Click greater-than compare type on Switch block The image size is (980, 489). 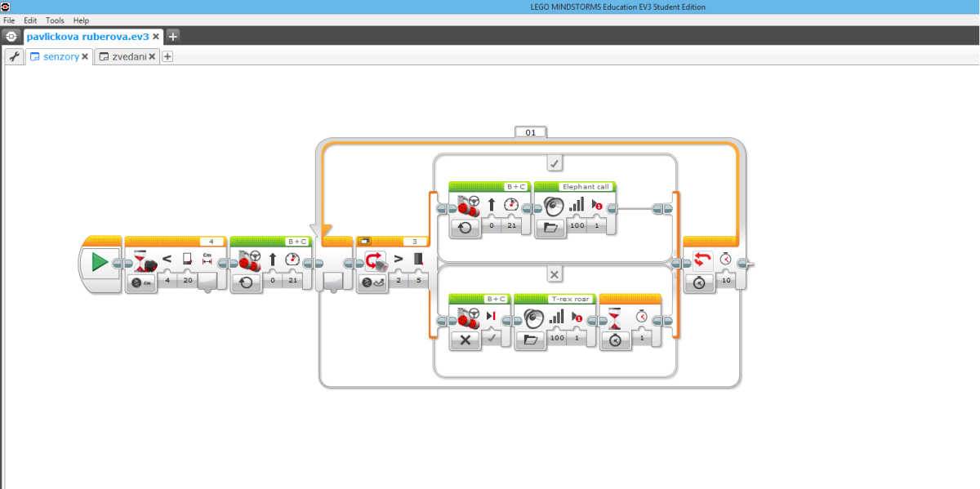tap(399, 260)
